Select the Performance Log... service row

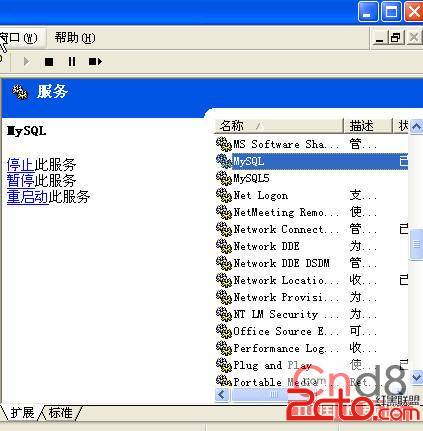[x=311, y=348]
